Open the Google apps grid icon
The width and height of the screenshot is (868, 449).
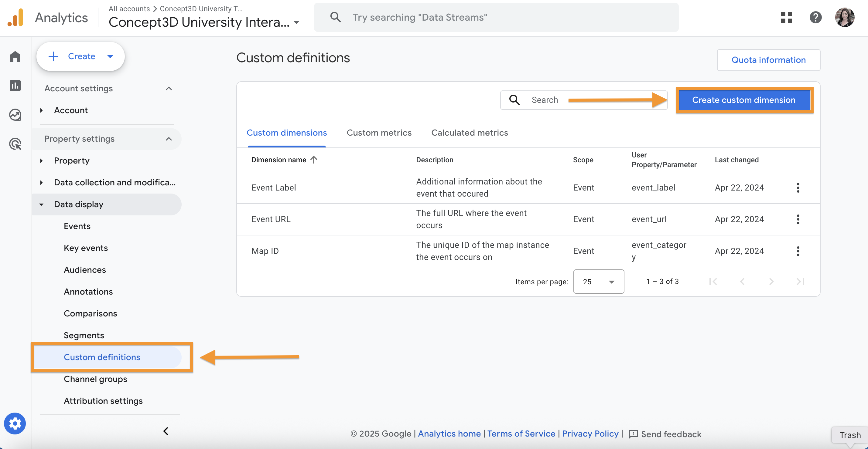(x=786, y=17)
